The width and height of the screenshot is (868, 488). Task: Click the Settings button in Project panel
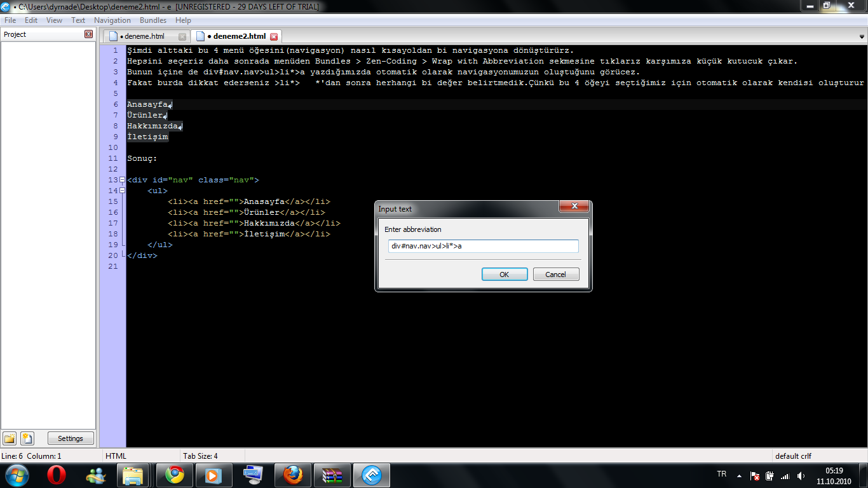click(70, 438)
